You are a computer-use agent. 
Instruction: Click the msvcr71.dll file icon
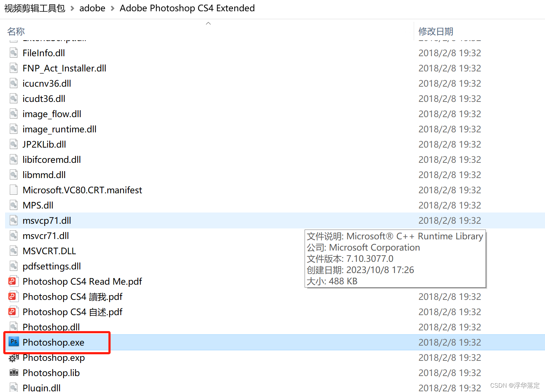(x=13, y=236)
